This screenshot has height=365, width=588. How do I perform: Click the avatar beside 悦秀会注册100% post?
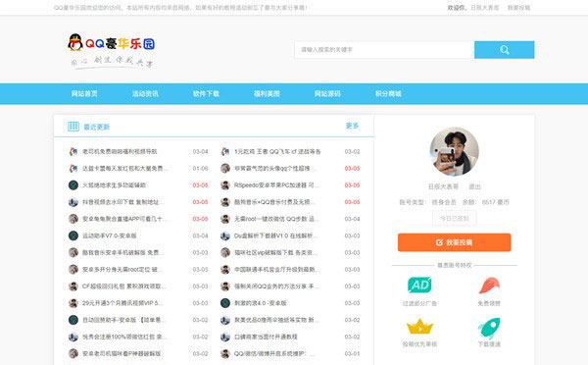73,337
